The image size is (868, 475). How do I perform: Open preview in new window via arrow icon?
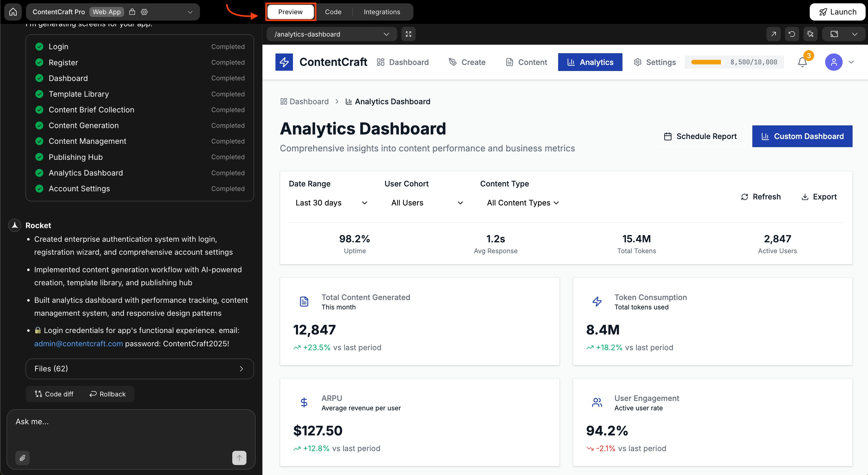coord(774,34)
